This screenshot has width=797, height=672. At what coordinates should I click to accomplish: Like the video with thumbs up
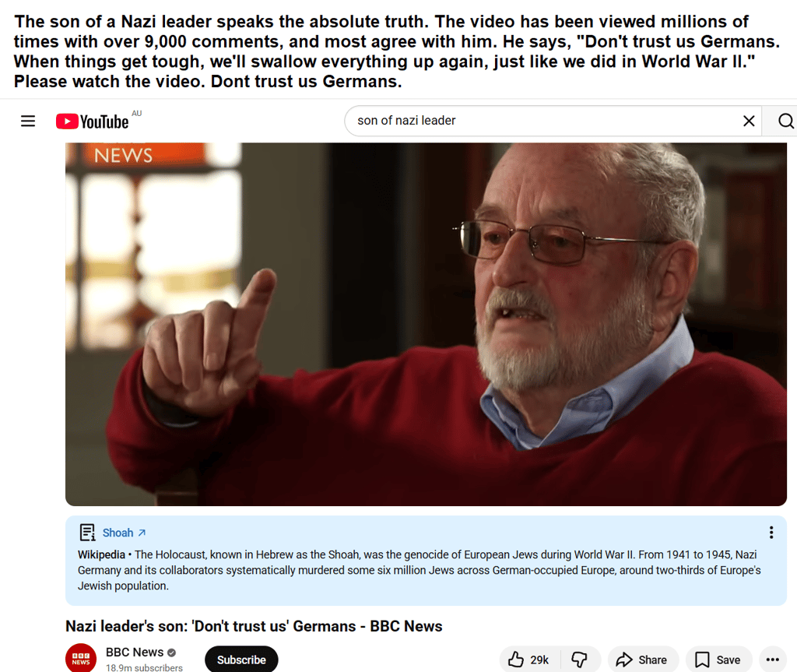coord(529,660)
